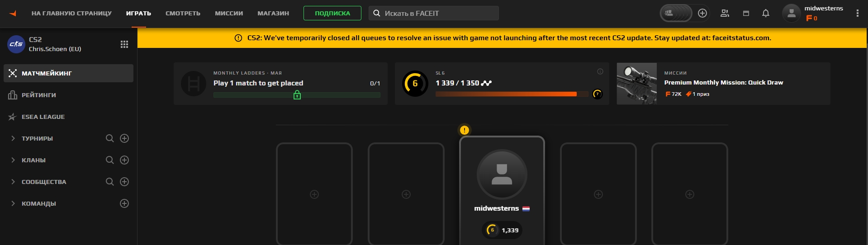Open the Миссии menu item
The image size is (868, 245).
tap(229, 14)
